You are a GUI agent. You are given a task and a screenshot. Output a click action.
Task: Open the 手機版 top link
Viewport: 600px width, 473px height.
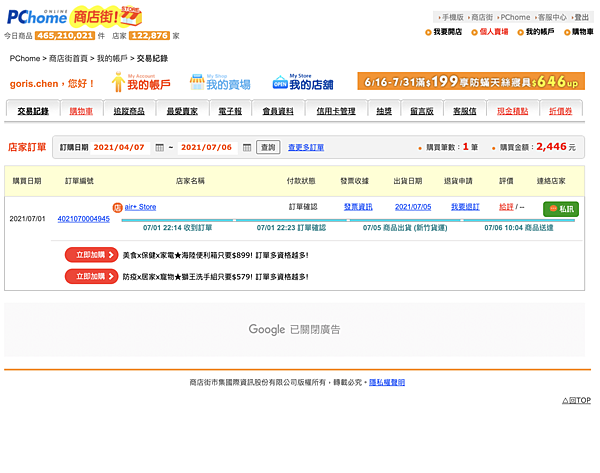tap(453, 17)
